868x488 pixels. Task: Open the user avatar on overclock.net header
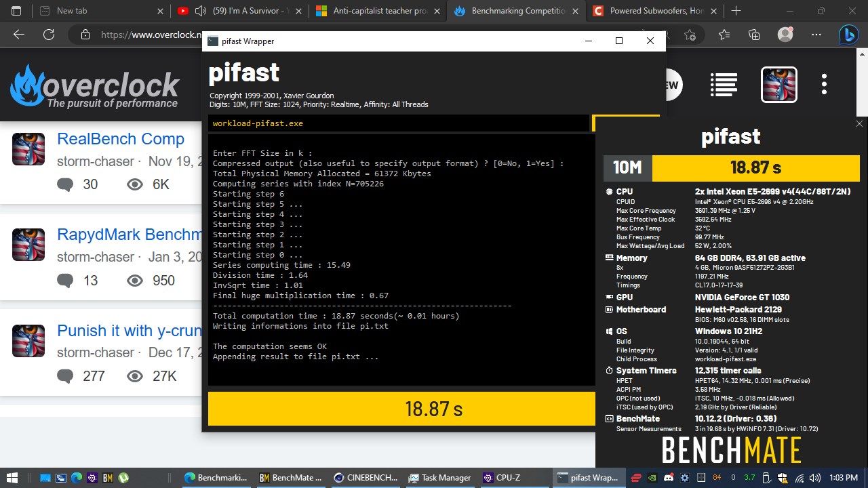pyautogui.click(x=778, y=85)
